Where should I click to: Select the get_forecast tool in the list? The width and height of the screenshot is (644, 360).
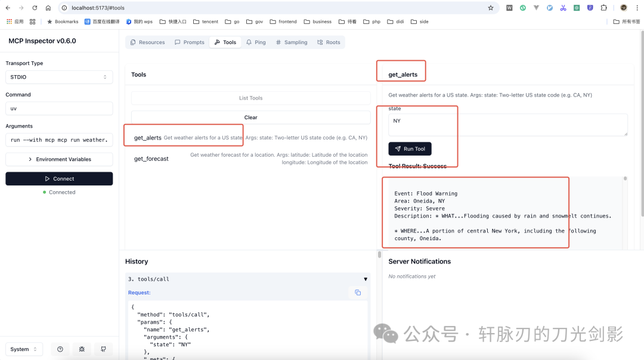(x=151, y=159)
